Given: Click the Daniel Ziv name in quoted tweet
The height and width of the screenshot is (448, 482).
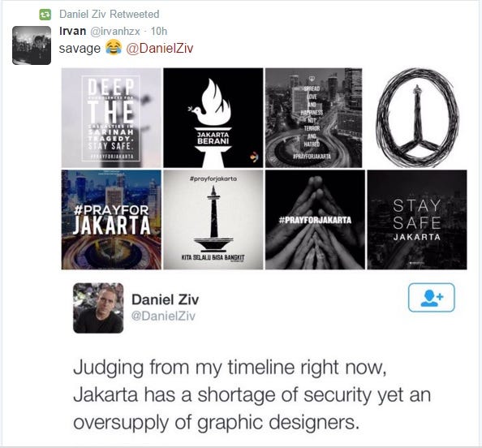Looking at the screenshot, I should tap(165, 299).
